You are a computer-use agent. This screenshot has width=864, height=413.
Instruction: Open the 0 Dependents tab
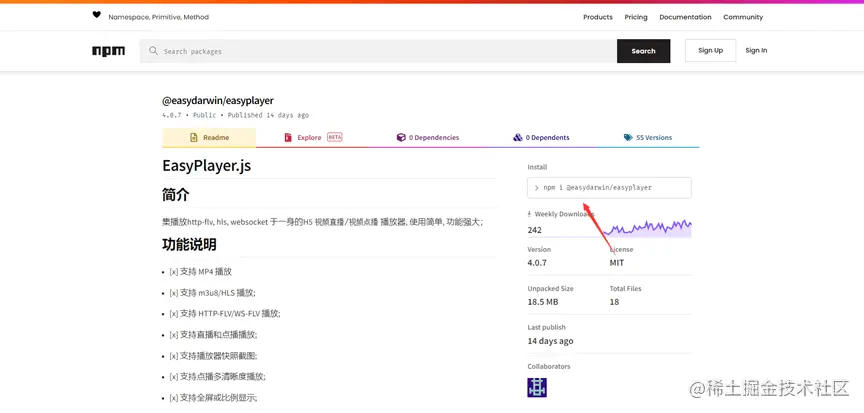coord(541,138)
